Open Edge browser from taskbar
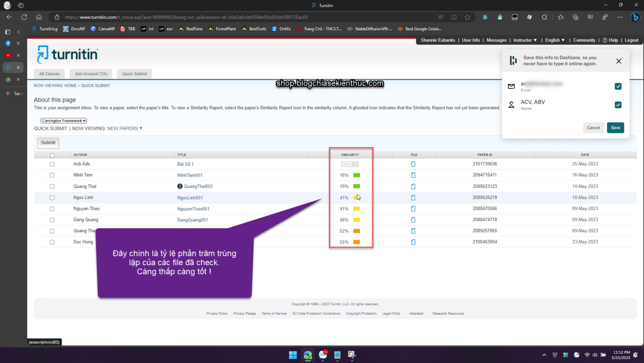Screen dimensions: 644x363 click(x=308, y=355)
